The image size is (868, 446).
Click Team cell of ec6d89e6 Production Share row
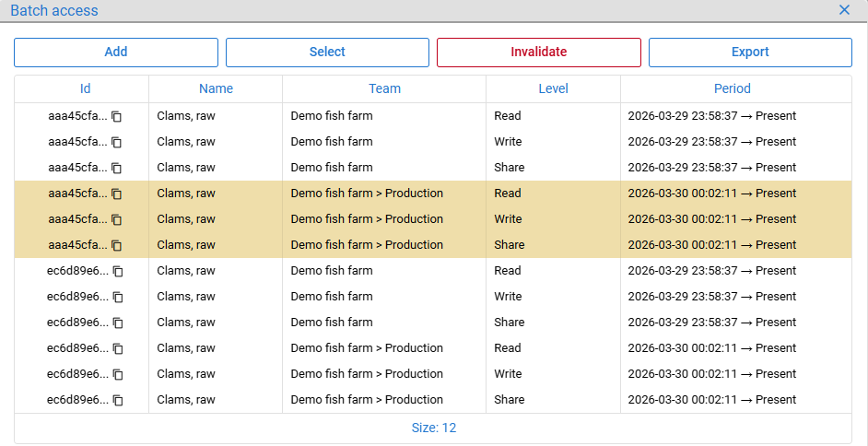(x=384, y=400)
